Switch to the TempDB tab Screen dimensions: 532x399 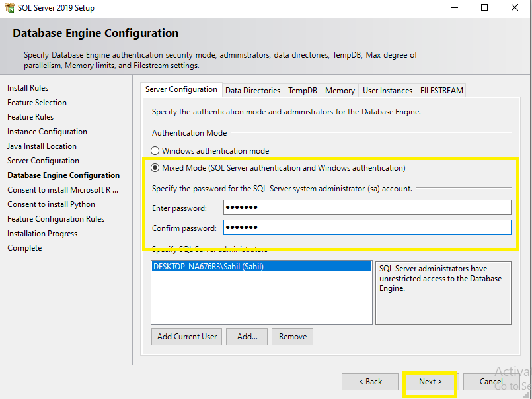coord(303,91)
